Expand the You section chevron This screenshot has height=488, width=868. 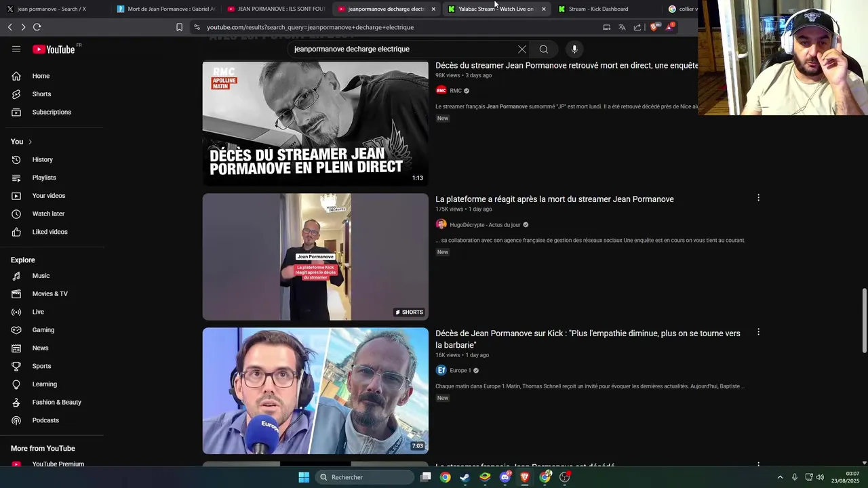(x=30, y=142)
